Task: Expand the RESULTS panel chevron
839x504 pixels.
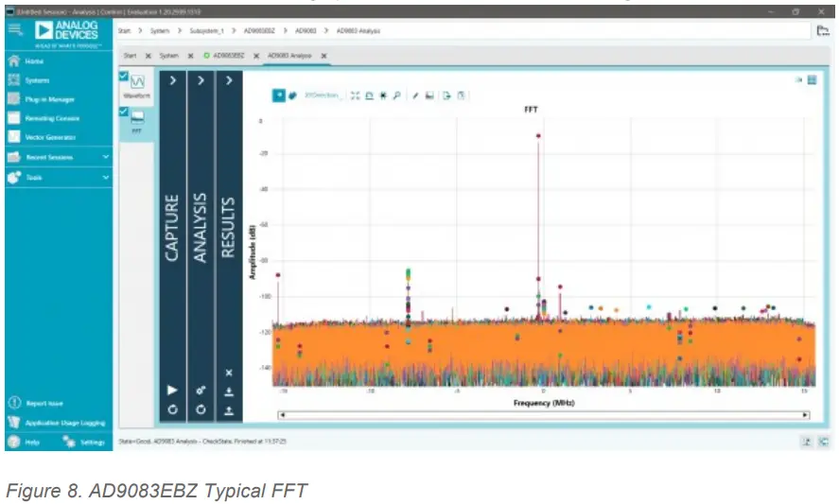Action: (229, 80)
